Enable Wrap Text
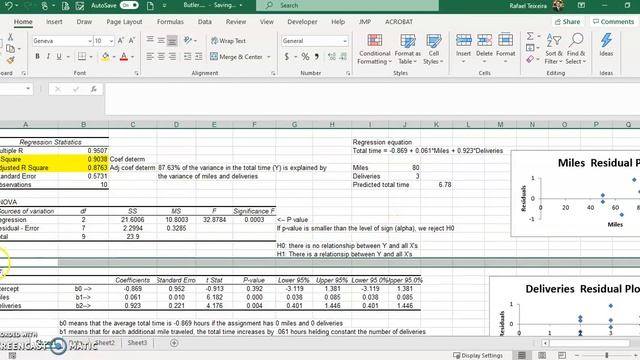This screenshot has width=640, height=360. click(x=228, y=40)
